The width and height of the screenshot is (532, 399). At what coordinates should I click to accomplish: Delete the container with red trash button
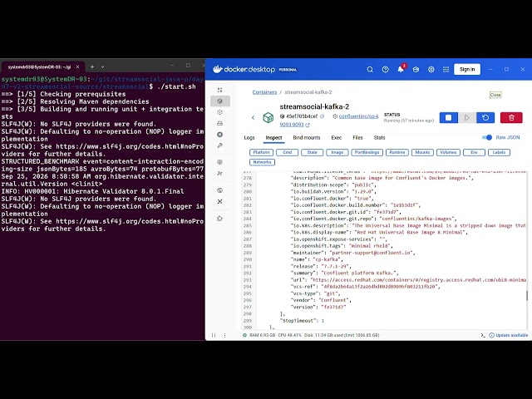(x=511, y=118)
